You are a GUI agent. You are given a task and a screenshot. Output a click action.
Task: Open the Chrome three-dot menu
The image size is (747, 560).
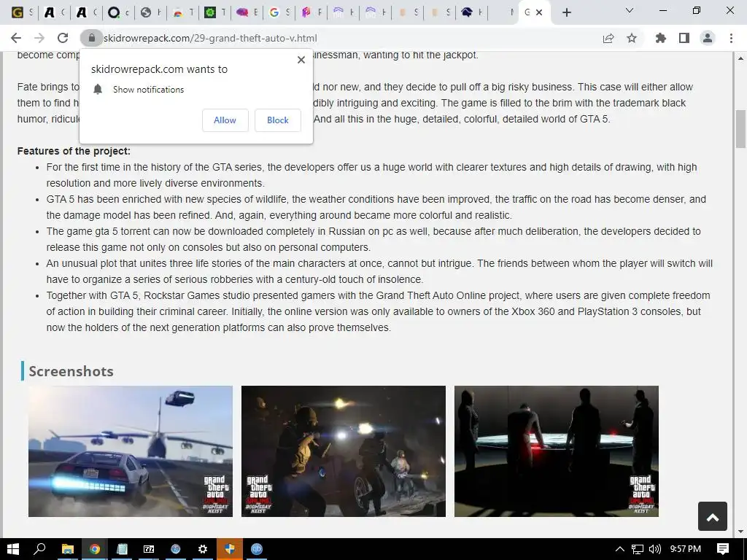coord(731,38)
